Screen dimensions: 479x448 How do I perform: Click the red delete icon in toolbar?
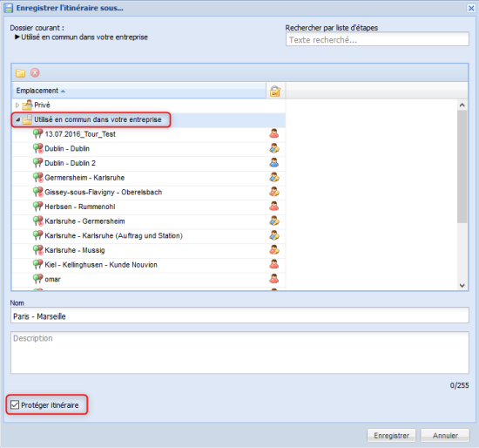(35, 73)
